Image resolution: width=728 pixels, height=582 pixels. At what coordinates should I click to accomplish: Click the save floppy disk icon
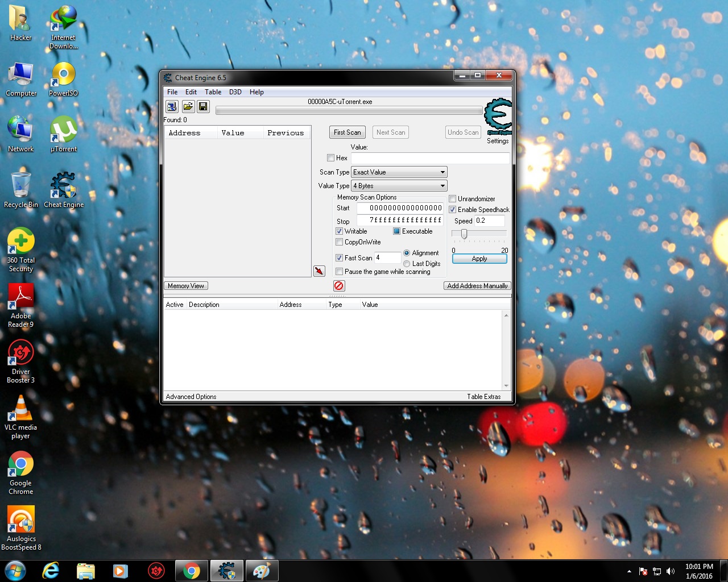click(203, 106)
